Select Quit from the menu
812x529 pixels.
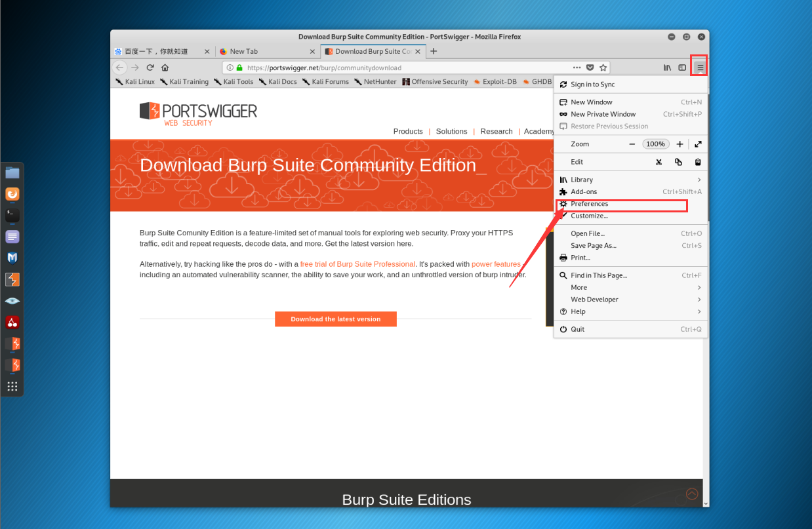(x=630, y=329)
